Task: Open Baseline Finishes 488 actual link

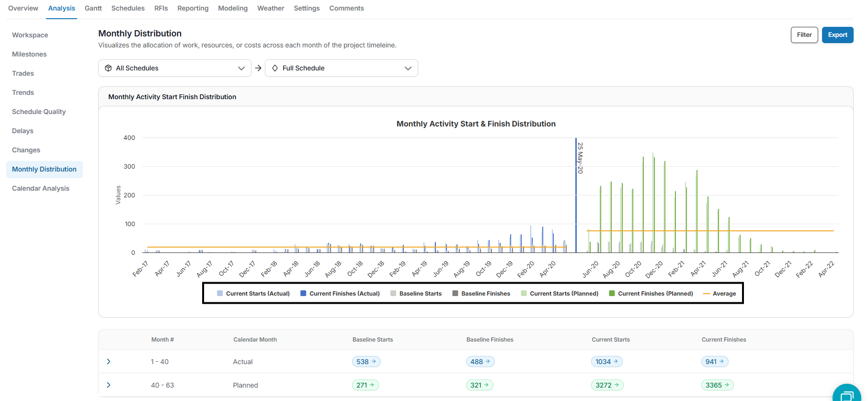Action: pyautogui.click(x=480, y=362)
